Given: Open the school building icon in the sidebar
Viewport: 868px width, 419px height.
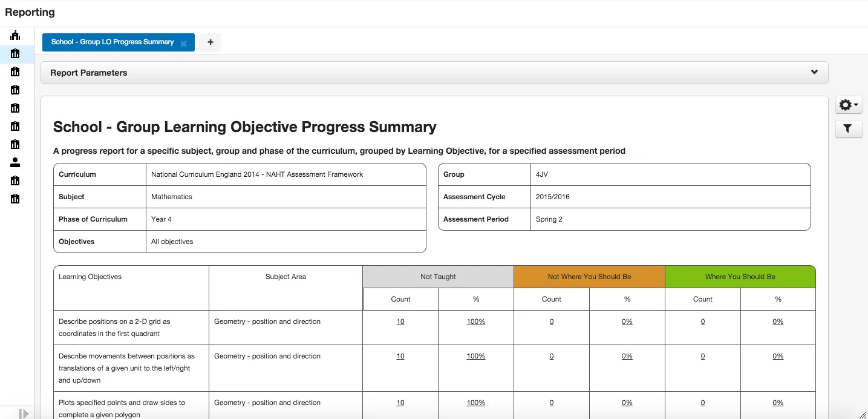Looking at the screenshot, I should [x=15, y=35].
